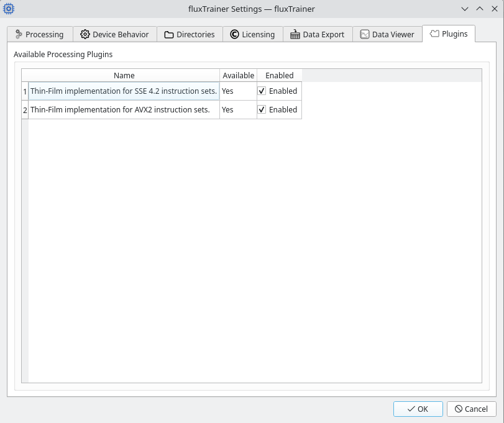Cancel the settings dialog
The width and height of the screenshot is (504, 423).
point(471,409)
